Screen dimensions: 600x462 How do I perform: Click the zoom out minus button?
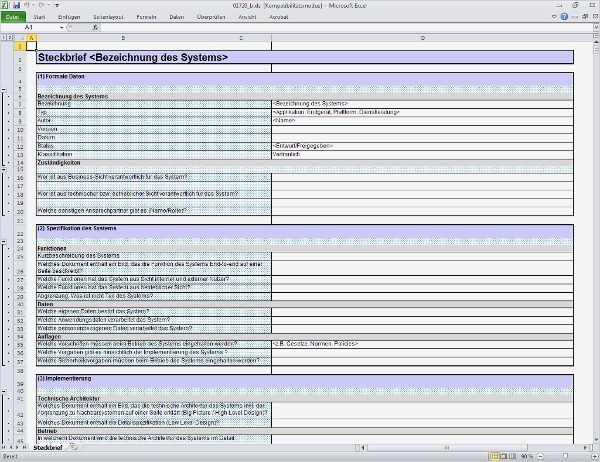click(541, 456)
